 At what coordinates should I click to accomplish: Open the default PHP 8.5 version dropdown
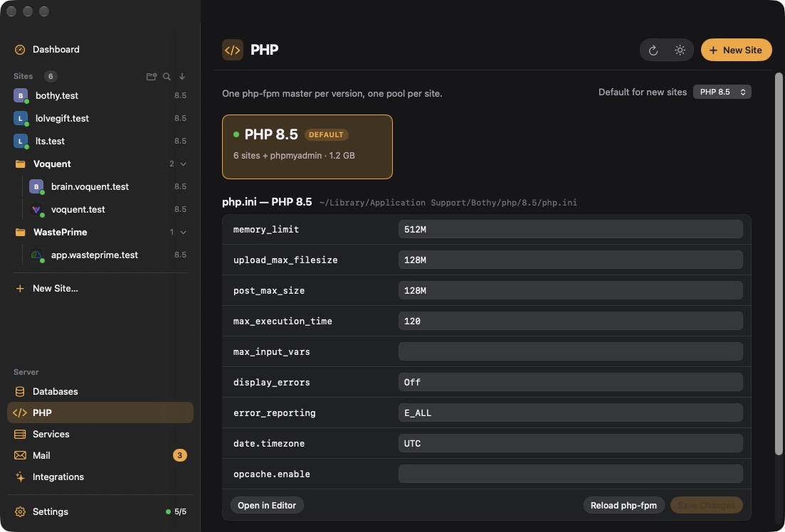click(722, 92)
